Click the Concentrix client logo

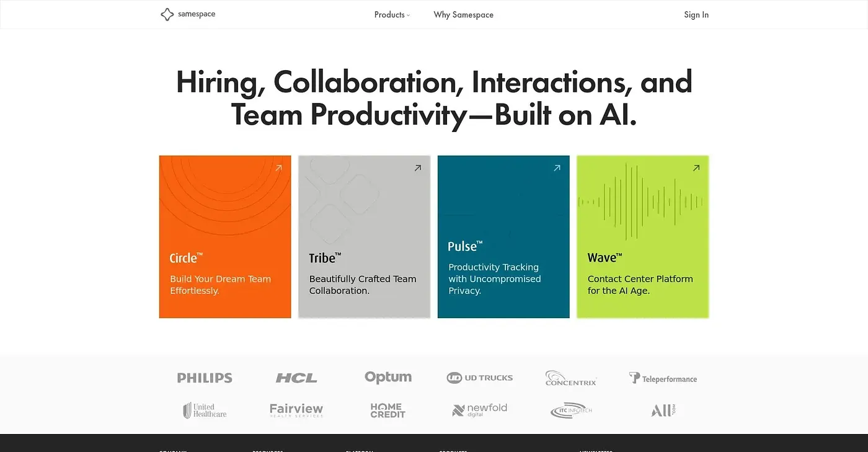(x=571, y=378)
